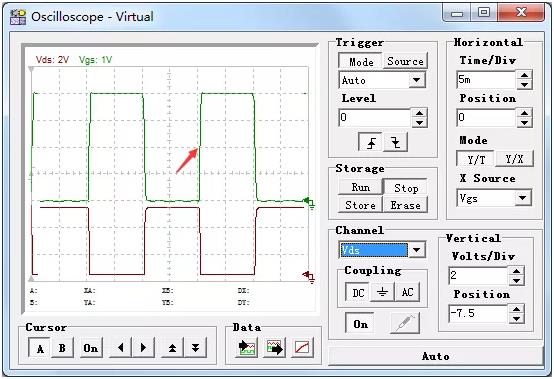The width and height of the screenshot is (554, 379).
Task: Click the curve graph Data icon
Action: (302, 348)
